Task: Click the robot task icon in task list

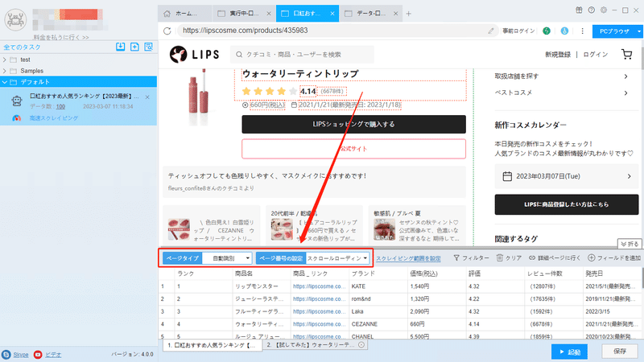Action: coord(17,101)
